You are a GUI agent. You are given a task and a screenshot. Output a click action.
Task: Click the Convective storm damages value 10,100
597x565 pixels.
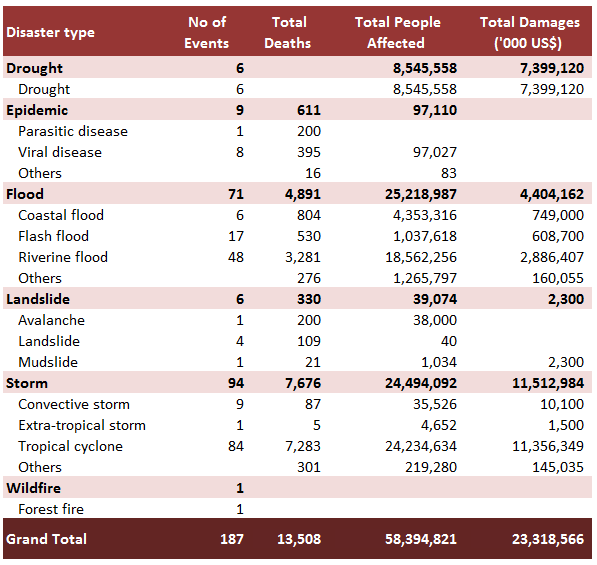click(x=562, y=404)
